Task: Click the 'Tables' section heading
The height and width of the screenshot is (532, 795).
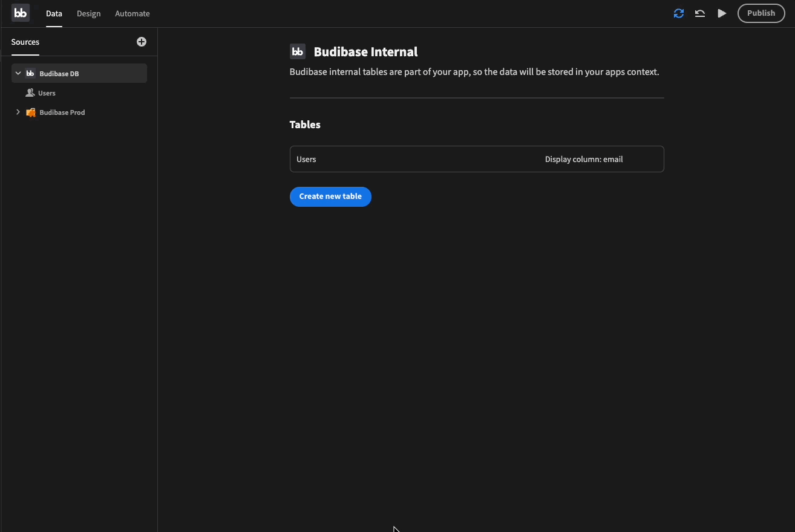Action: tap(305, 125)
